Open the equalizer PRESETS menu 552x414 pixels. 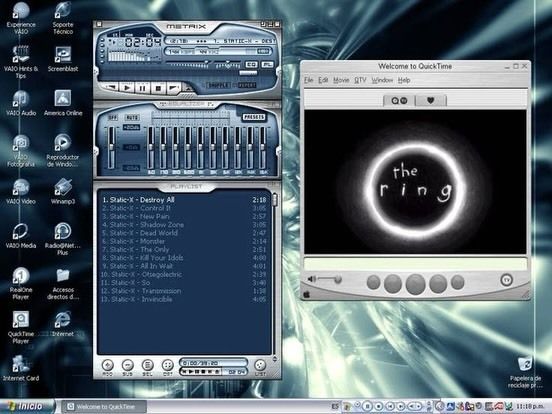pos(254,117)
